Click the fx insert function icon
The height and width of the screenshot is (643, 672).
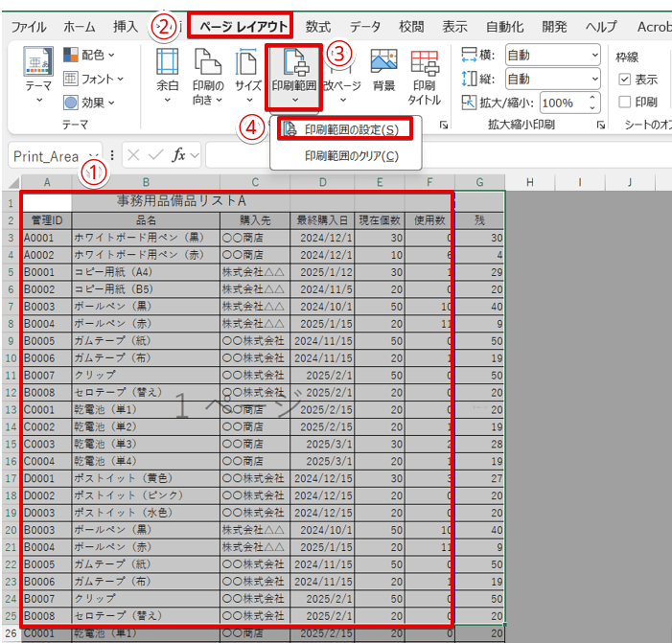tap(178, 155)
